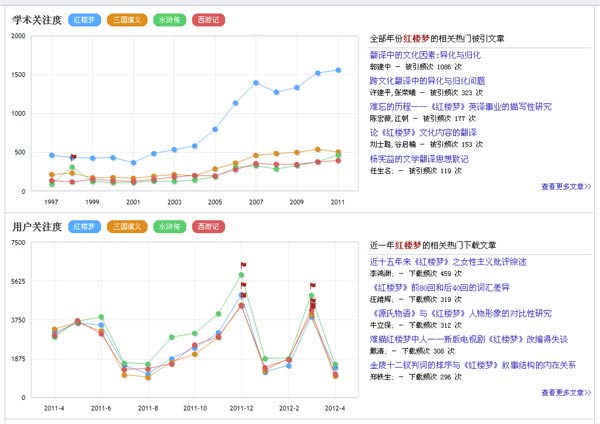Image resolution: width=600 pixels, height=424 pixels.
Task: Open article 翻译中的文化因素:异化与归化
Action: (x=425, y=55)
